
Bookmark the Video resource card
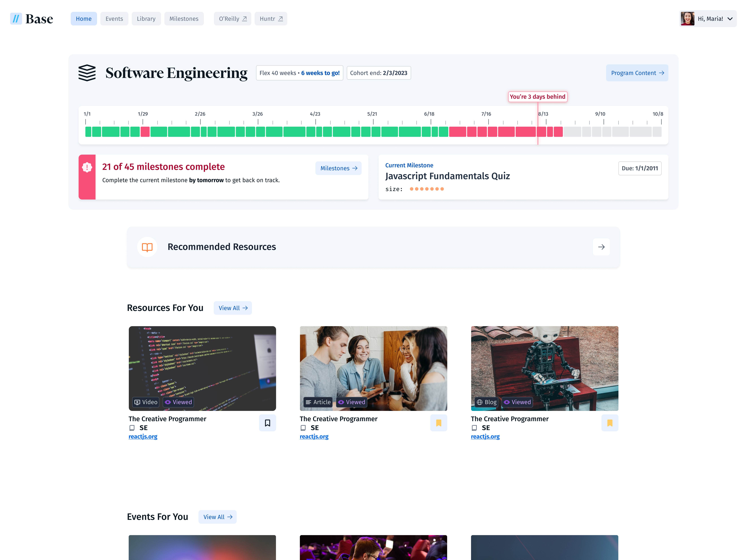tap(268, 423)
